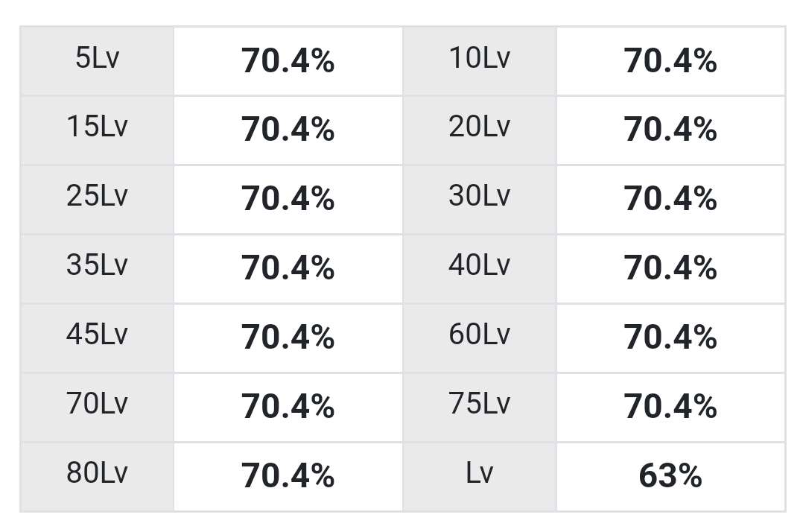Click the 80Lv label cell
This screenshot has width=803, height=532.
click(x=97, y=477)
